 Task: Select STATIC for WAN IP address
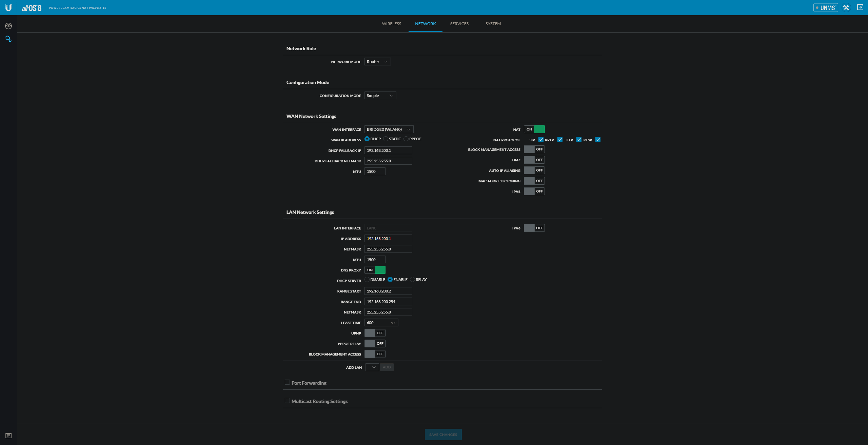[386, 139]
